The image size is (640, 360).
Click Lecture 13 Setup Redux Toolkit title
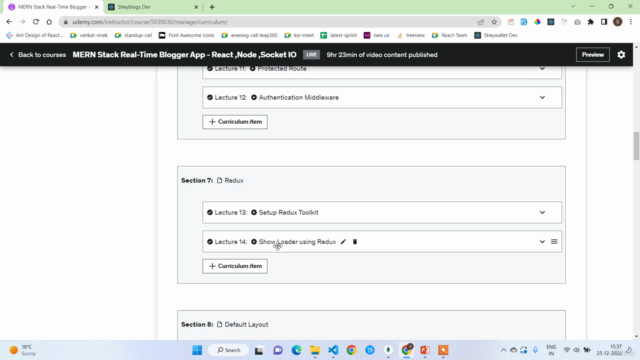pos(289,212)
